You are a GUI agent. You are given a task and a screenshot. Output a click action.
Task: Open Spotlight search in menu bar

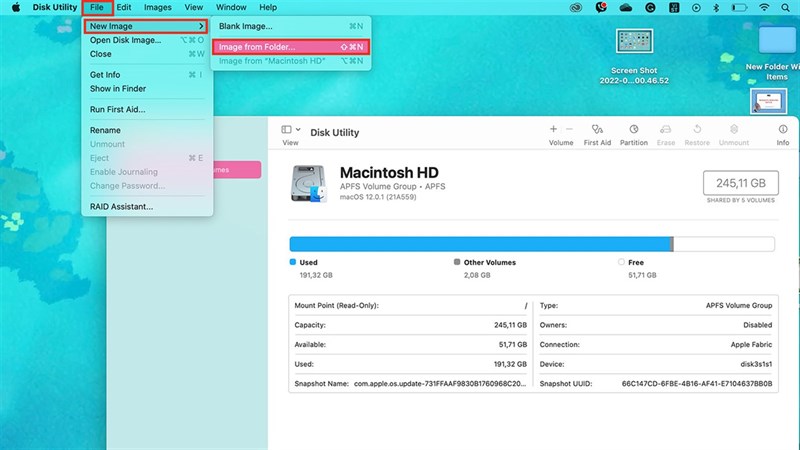(785, 8)
